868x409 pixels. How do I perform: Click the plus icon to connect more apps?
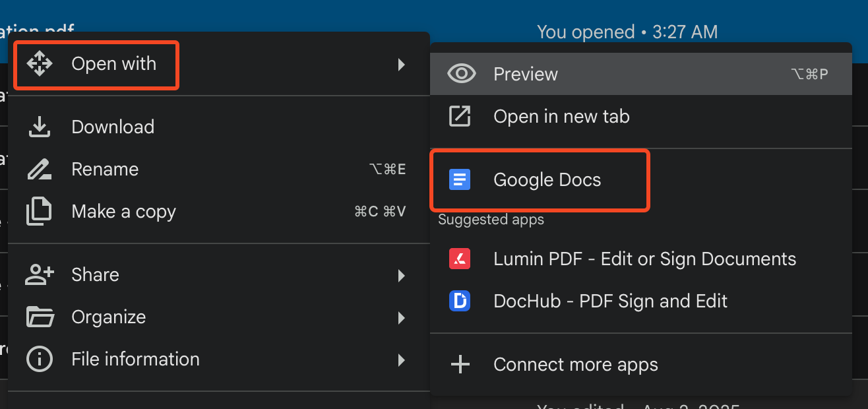[460, 365]
